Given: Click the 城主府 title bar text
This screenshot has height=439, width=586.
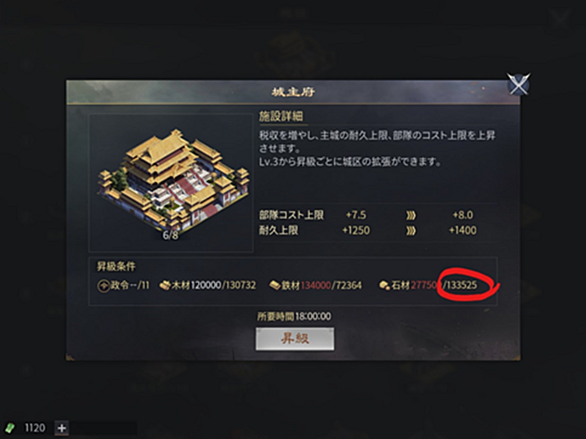Looking at the screenshot, I should 293,92.
